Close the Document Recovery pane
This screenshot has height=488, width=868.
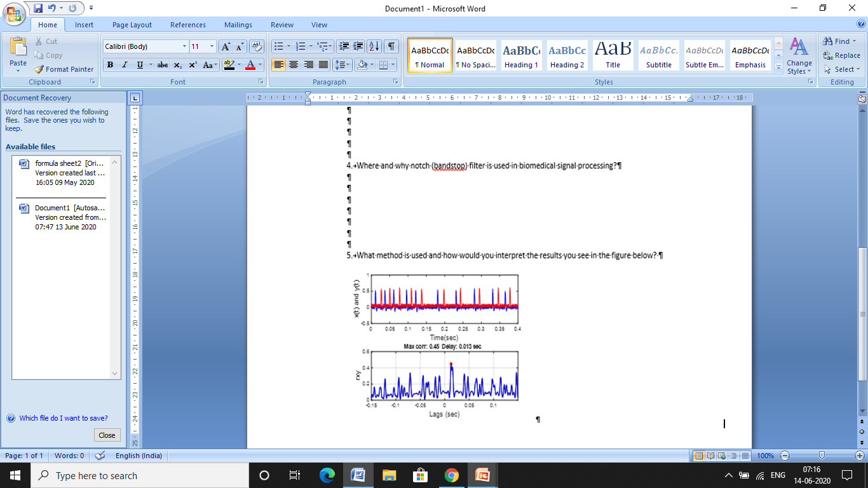pyautogui.click(x=107, y=435)
